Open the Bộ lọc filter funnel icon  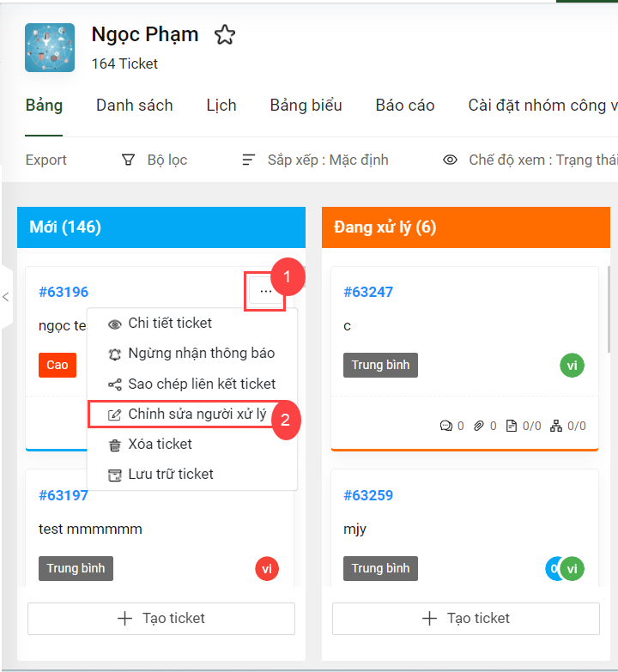128,160
